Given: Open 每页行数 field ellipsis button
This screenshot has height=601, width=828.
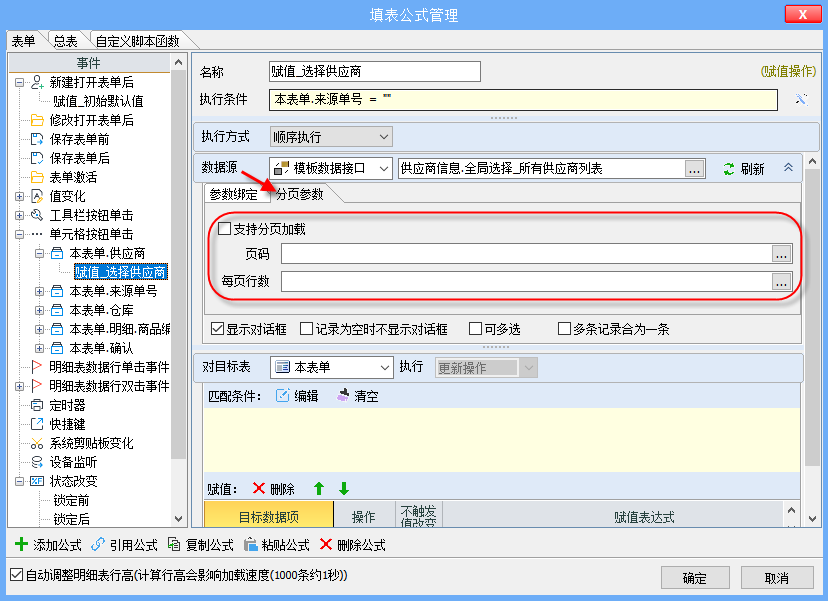Looking at the screenshot, I should [x=781, y=281].
